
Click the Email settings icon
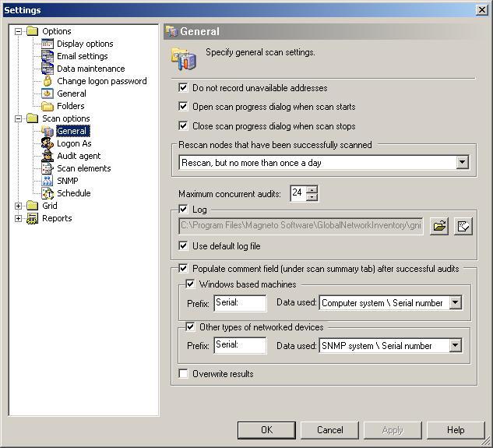[x=48, y=56]
